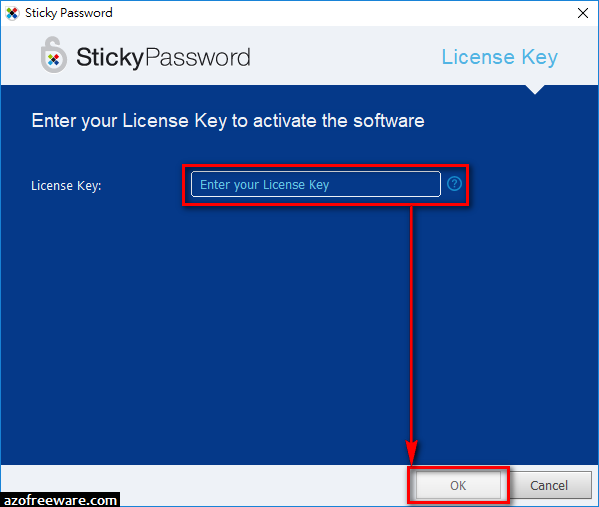Click the License Key: field label
Viewport: 599px width, 507px height.
pos(66,186)
